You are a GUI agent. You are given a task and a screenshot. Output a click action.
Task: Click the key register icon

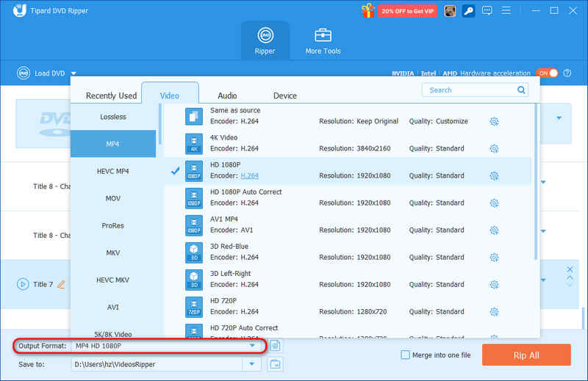pyautogui.click(x=468, y=11)
